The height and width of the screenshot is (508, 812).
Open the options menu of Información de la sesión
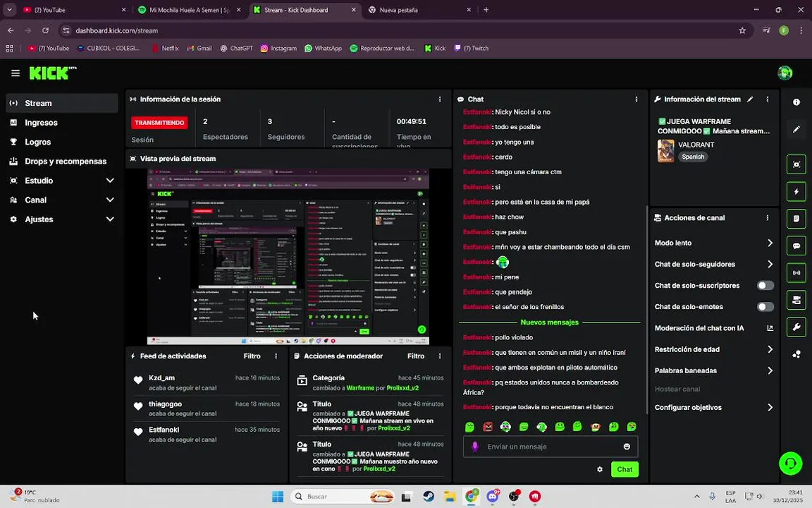(x=440, y=99)
